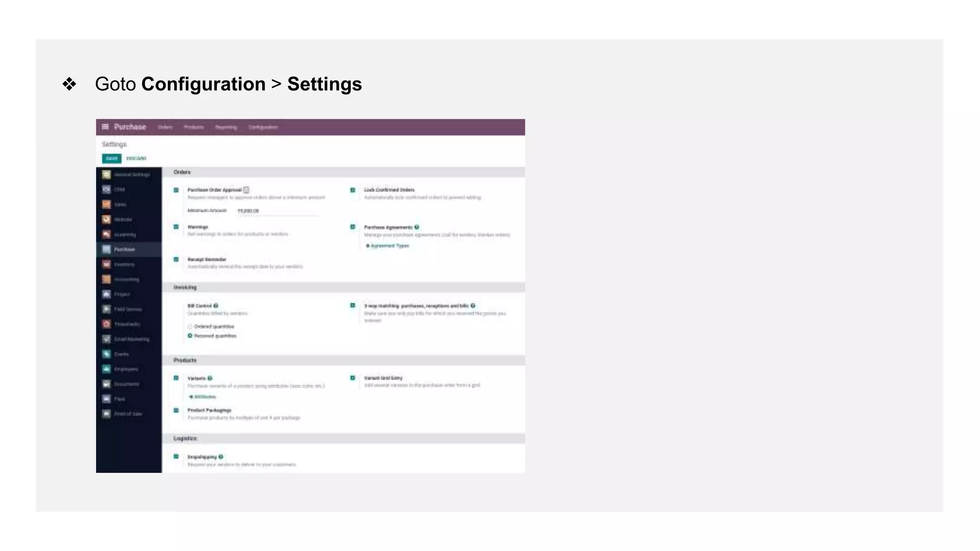
Task: Toggle the Lock Confirmed Orders checkbox
Action: coord(353,190)
